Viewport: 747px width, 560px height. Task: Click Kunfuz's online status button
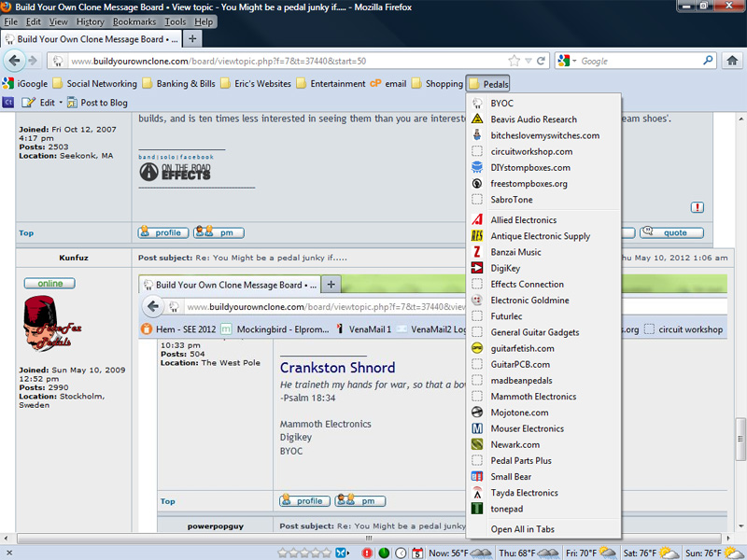pyautogui.click(x=49, y=284)
